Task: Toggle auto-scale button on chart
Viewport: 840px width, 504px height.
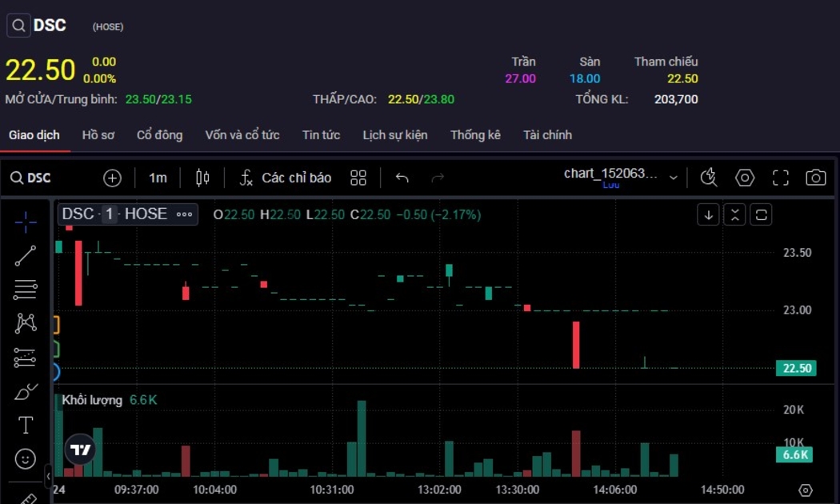Action: pos(762,214)
